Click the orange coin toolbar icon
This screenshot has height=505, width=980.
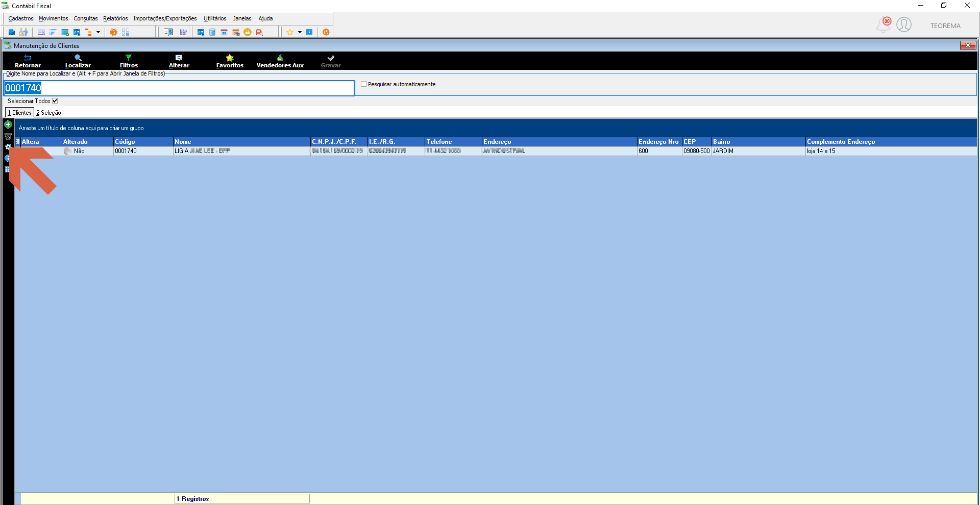(x=113, y=32)
